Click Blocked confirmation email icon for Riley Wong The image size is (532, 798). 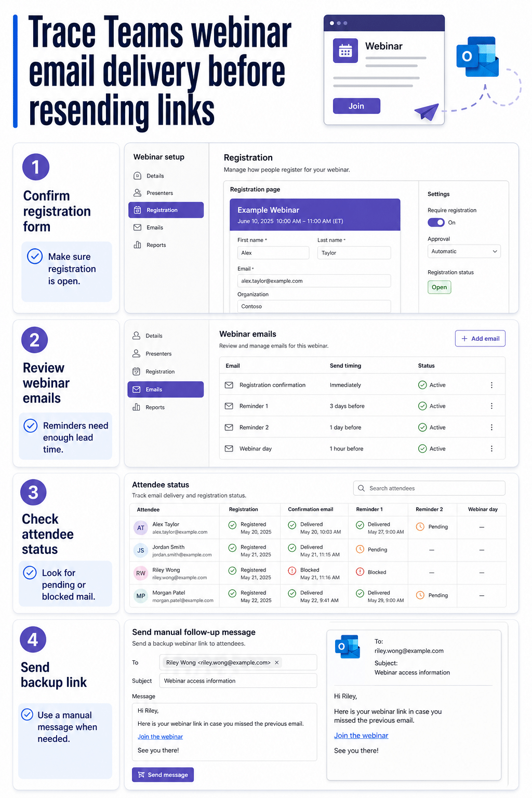(x=292, y=570)
